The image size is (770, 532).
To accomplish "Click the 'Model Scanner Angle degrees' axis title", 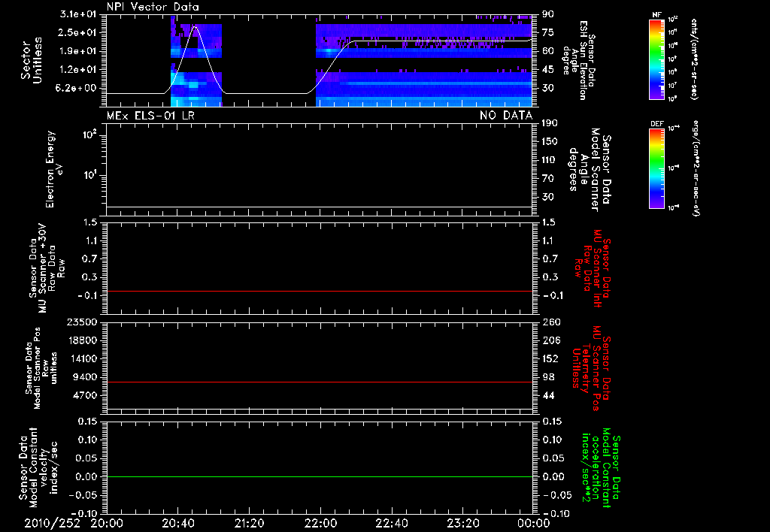I will point(590,170).
